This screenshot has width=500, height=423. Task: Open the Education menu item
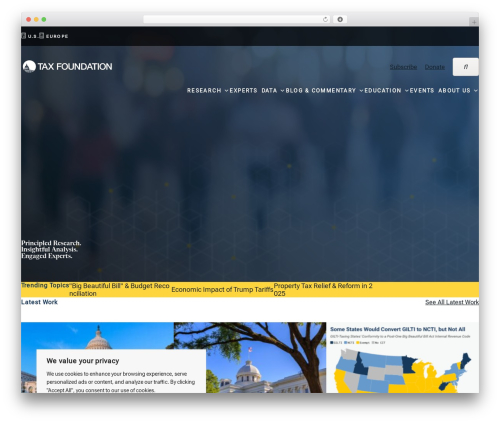[x=383, y=91]
